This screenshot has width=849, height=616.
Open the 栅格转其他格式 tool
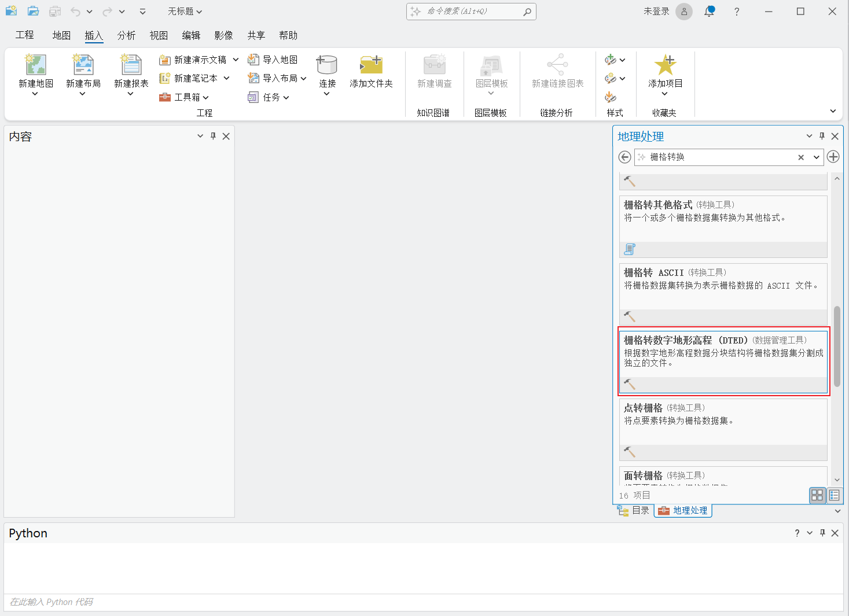tap(723, 226)
